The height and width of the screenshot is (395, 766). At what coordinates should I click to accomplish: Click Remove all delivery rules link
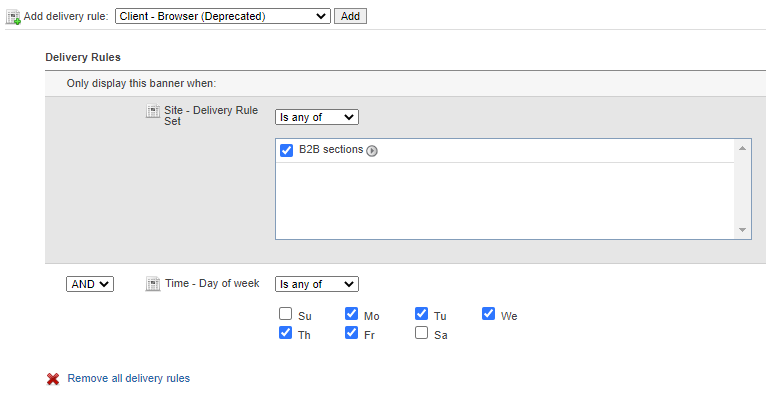[x=128, y=378]
